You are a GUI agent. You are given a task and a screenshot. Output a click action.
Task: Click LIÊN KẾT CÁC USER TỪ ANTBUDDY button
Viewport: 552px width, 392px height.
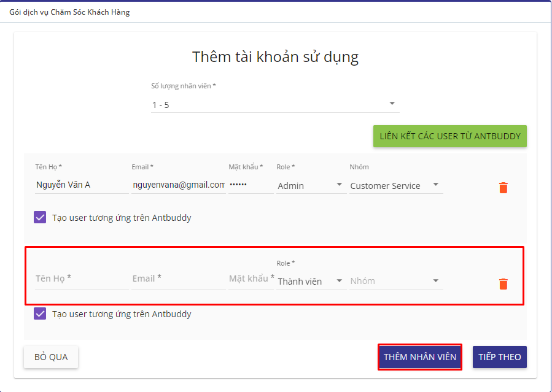coord(450,136)
